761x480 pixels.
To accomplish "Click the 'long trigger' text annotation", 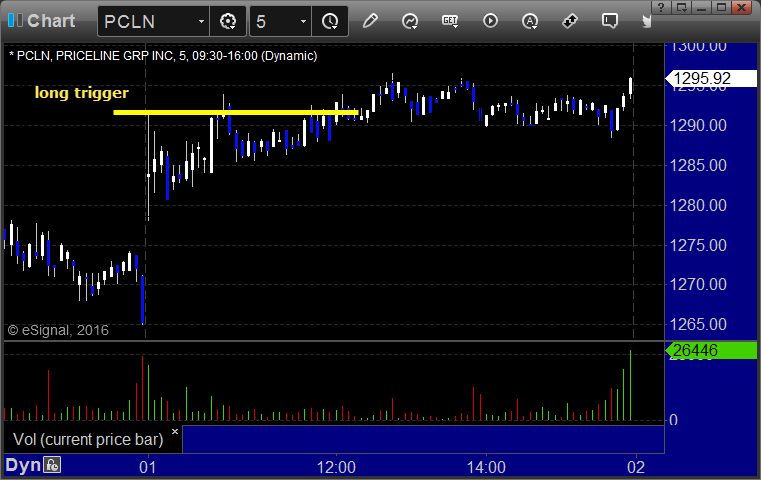I will (82, 93).
